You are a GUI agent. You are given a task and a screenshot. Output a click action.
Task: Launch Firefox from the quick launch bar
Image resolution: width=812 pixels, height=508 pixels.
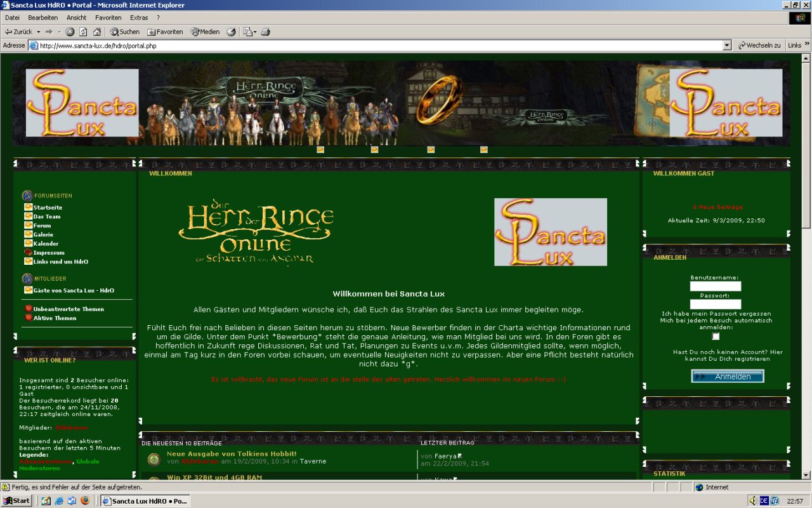coord(85,501)
